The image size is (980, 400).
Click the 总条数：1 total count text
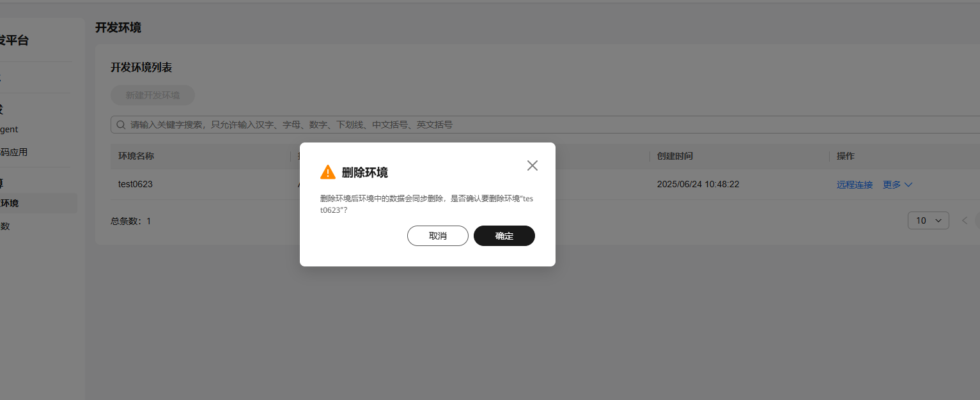(x=130, y=221)
